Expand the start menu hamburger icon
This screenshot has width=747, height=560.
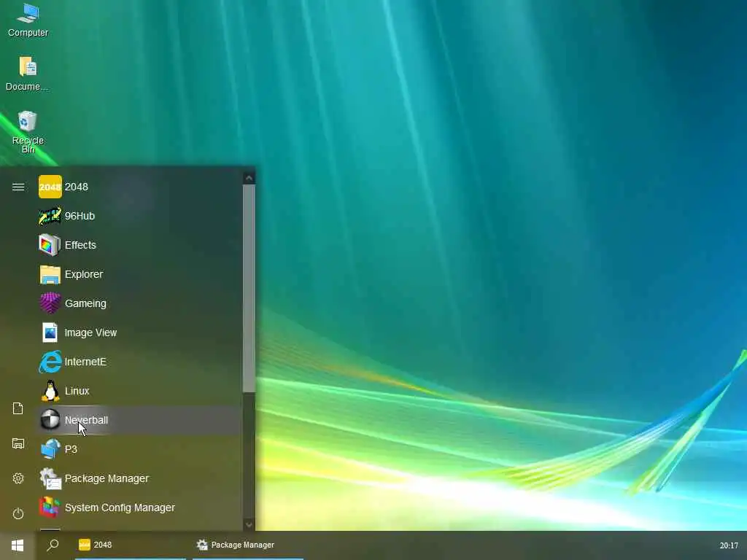tap(18, 187)
